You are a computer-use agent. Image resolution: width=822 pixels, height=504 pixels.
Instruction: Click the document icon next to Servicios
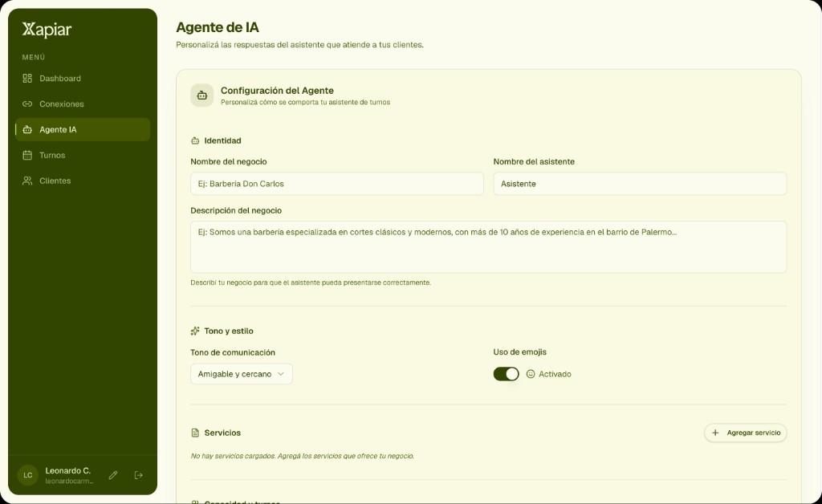pyautogui.click(x=195, y=433)
